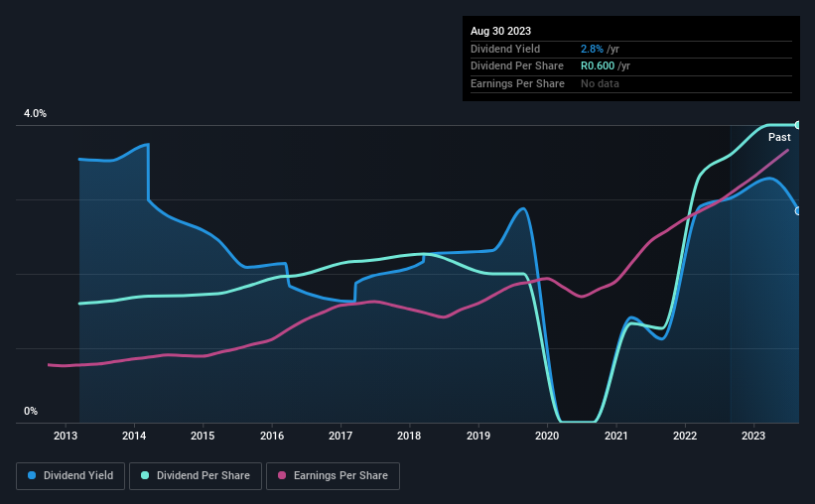Screen dimensions: 815x504
Task: Toggle the Earnings Per Share legend button
Action: point(334,476)
